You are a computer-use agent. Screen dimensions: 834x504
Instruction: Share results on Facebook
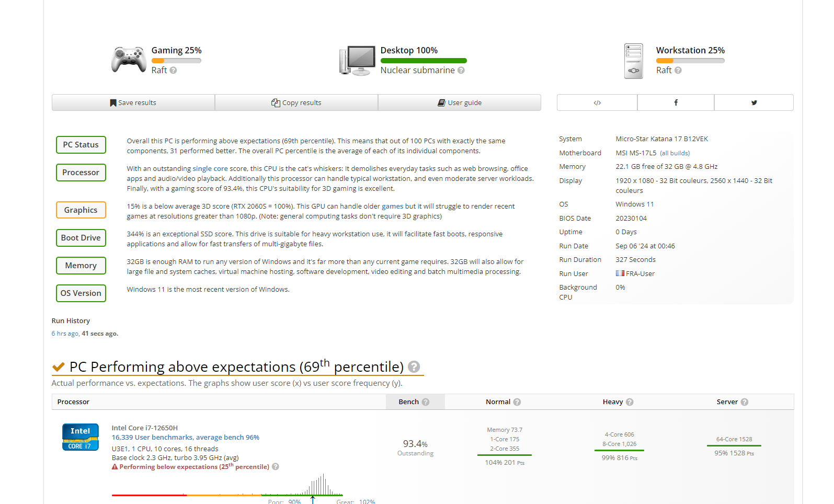[676, 102]
